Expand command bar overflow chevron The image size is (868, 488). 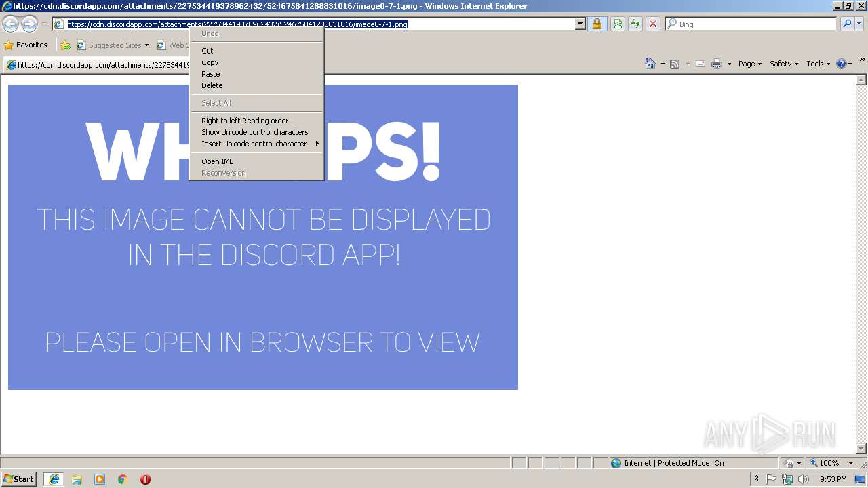[862, 60]
